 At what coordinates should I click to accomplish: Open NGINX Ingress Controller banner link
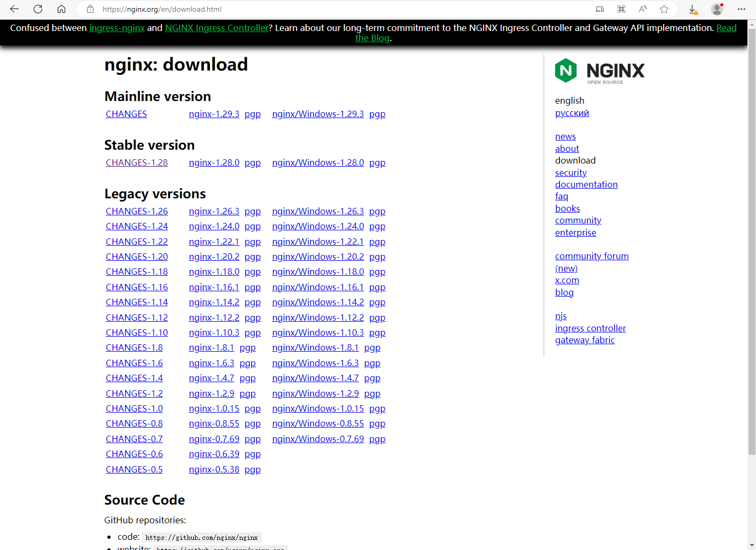[216, 28]
